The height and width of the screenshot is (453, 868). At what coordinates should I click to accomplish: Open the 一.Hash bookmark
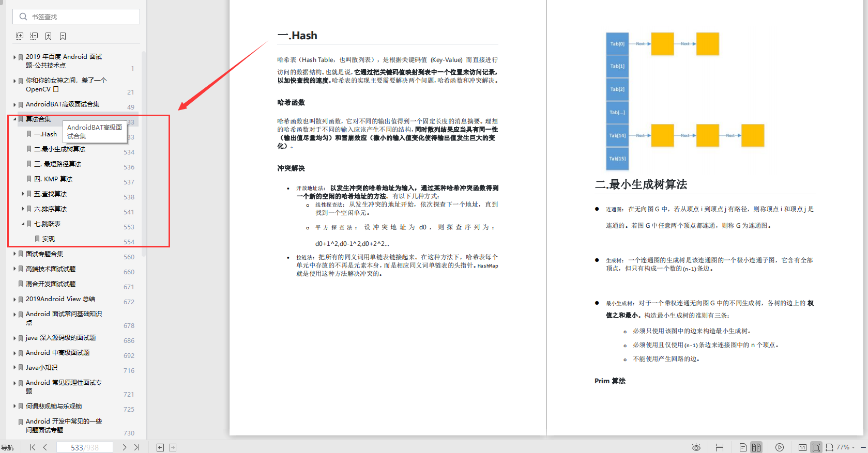(x=45, y=134)
